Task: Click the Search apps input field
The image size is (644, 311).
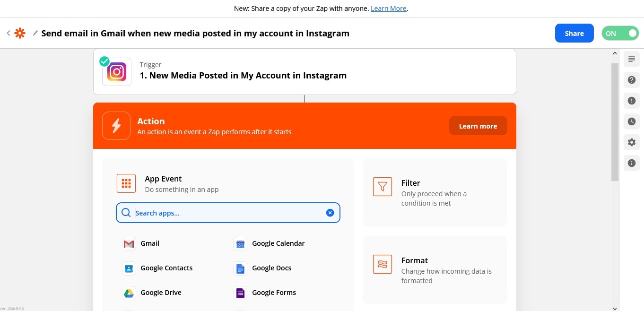Action: (x=227, y=213)
